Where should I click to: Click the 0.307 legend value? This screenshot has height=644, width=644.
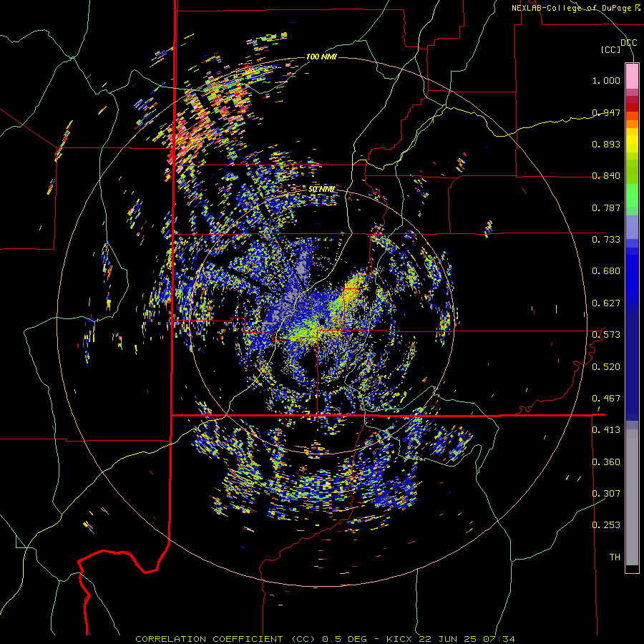click(x=606, y=493)
